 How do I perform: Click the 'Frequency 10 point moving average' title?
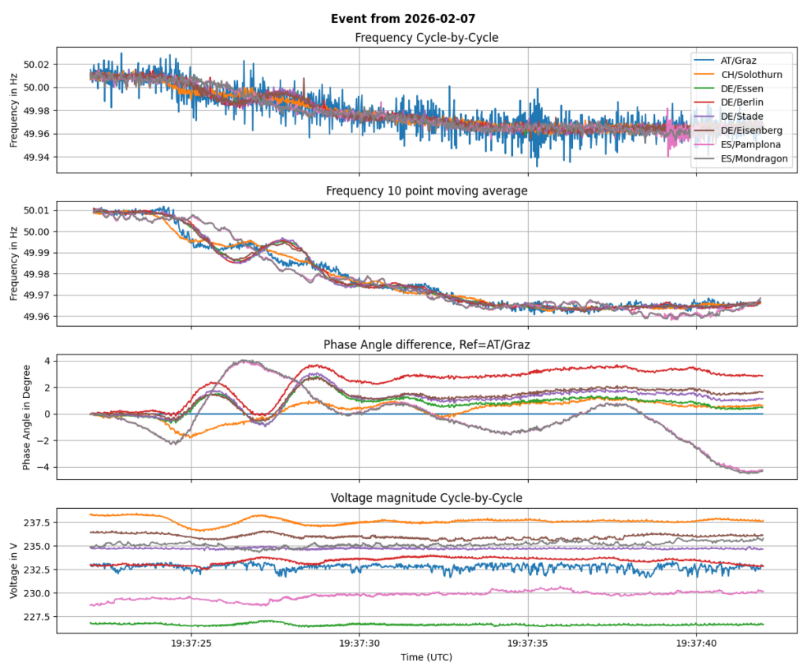click(426, 191)
